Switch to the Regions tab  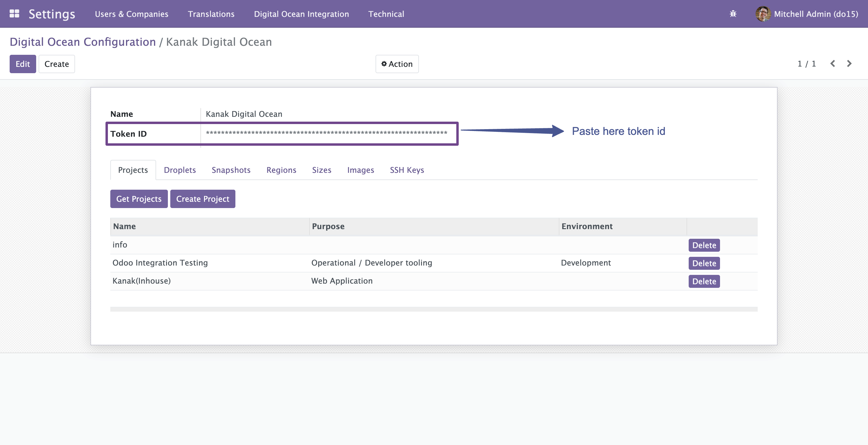pos(281,170)
